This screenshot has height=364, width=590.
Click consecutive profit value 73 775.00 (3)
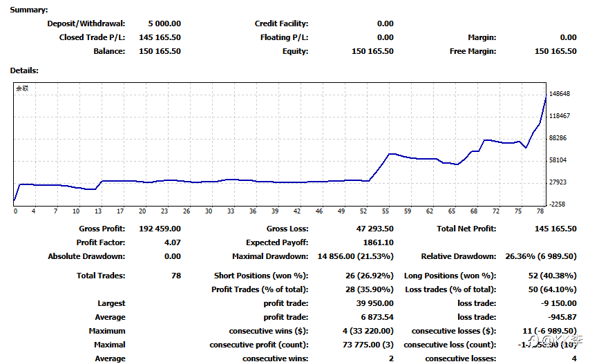click(368, 345)
